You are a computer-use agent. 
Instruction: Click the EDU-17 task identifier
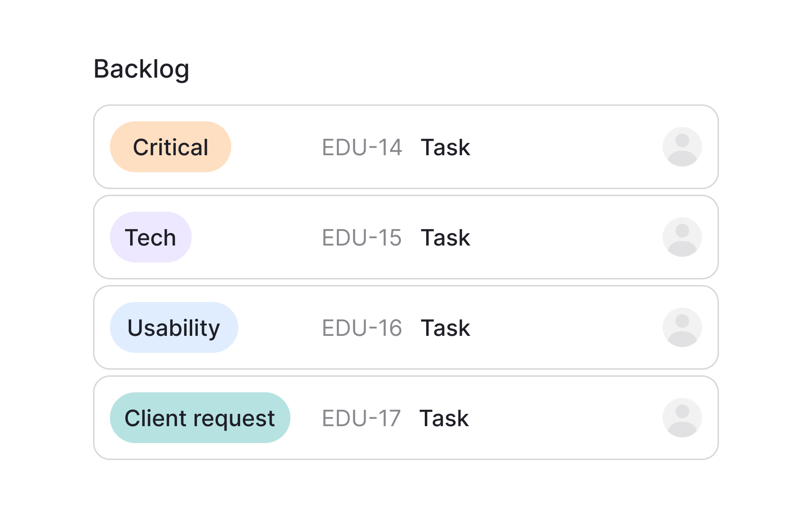pos(361,418)
